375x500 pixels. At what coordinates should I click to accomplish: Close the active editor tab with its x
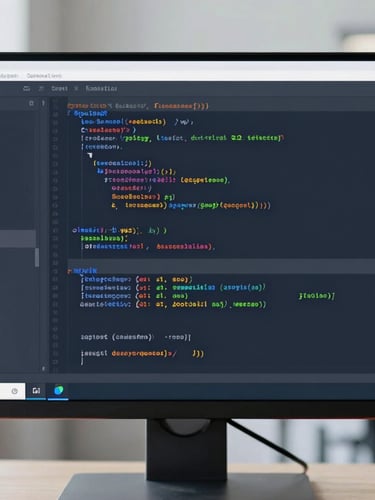76,88
